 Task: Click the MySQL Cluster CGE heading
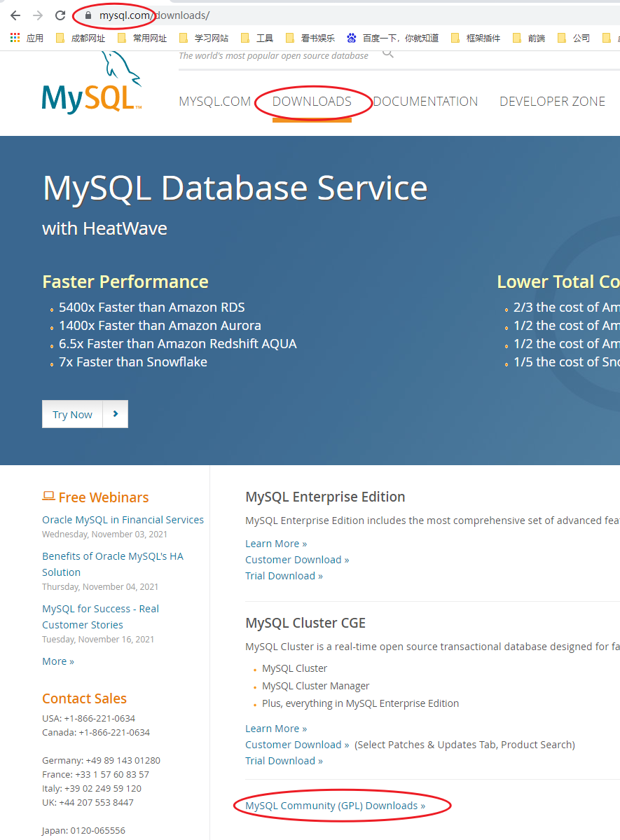[305, 623]
